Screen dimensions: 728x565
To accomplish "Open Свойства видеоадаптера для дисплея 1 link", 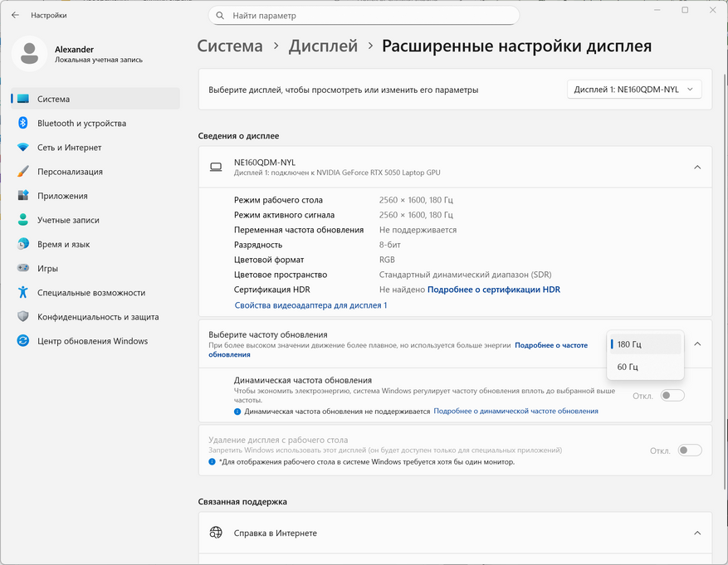I will coord(310,305).
